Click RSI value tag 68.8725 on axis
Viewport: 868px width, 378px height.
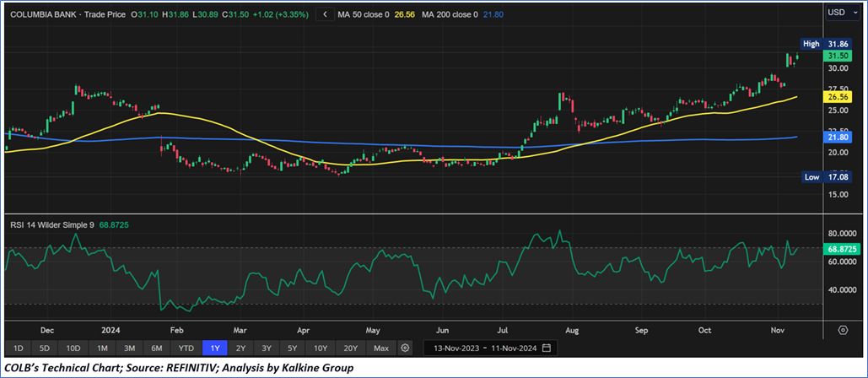tap(842, 250)
